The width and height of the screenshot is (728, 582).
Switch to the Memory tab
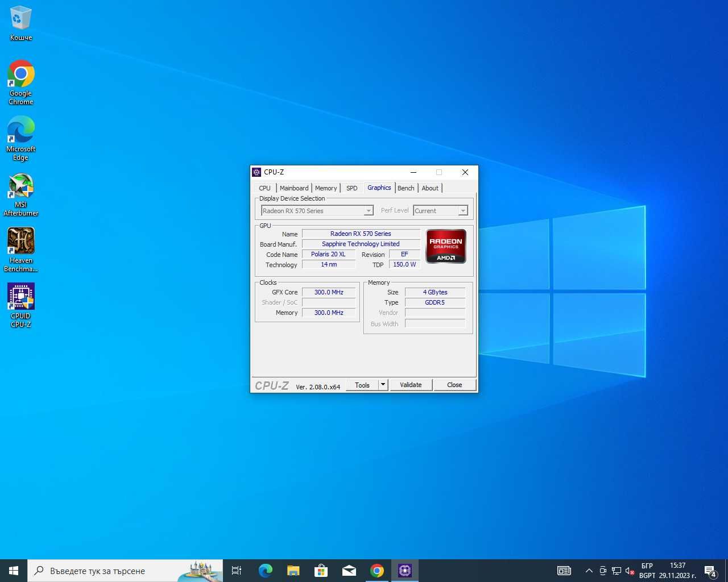tap(326, 188)
